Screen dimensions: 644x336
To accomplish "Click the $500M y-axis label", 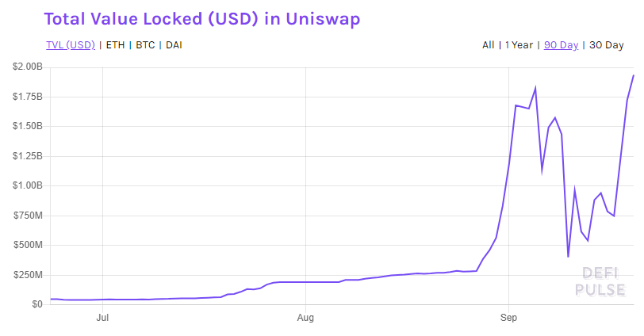I will (29, 245).
